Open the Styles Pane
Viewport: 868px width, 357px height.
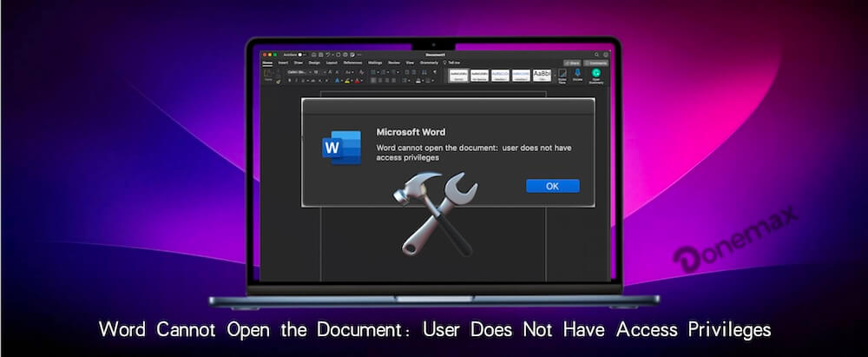click(x=562, y=76)
